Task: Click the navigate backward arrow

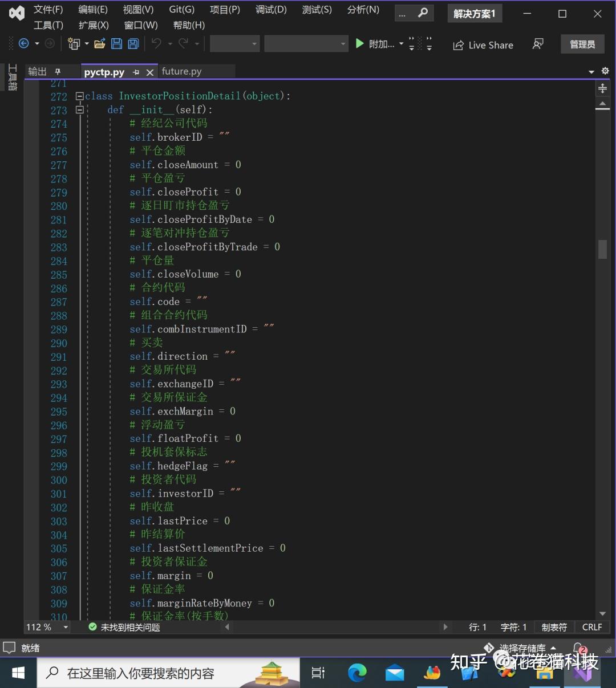Action: point(23,43)
